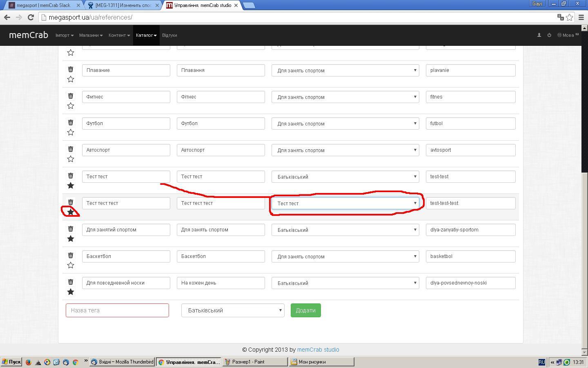Delete the Плавание tag row

point(71,70)
